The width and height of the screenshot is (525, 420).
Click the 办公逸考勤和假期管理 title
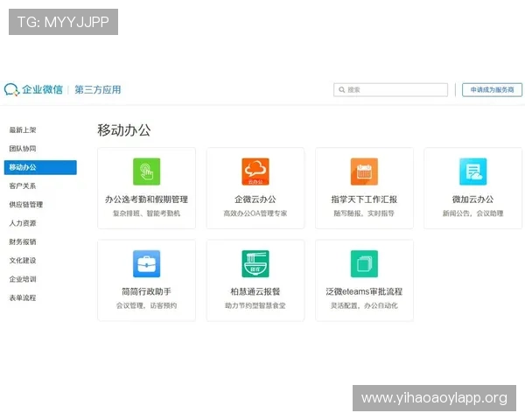[147, 199]
